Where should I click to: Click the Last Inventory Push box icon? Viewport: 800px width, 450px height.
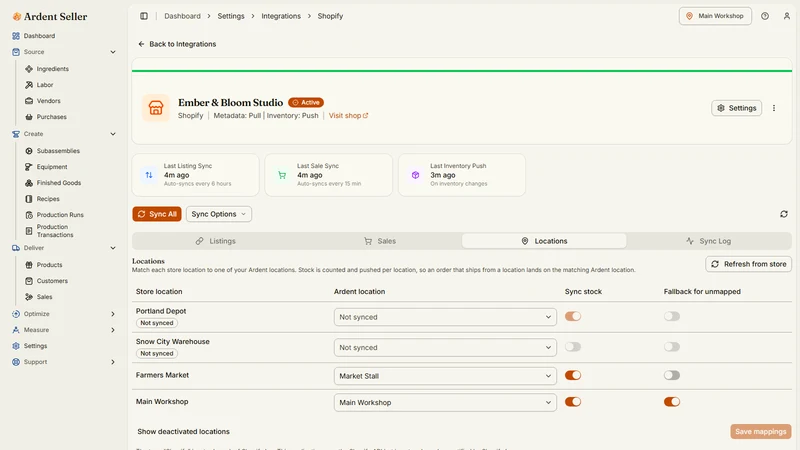pyautogui.click(x=415, y=175)
